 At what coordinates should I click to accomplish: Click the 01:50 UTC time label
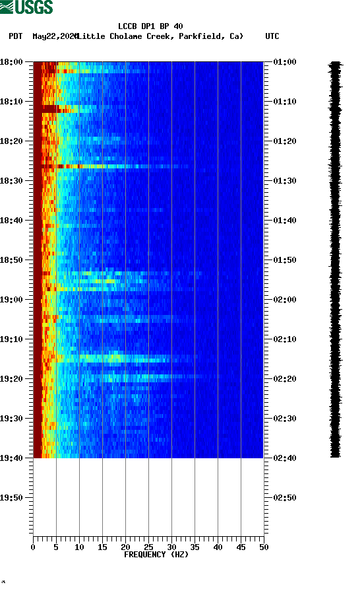[x=285, y=260]
